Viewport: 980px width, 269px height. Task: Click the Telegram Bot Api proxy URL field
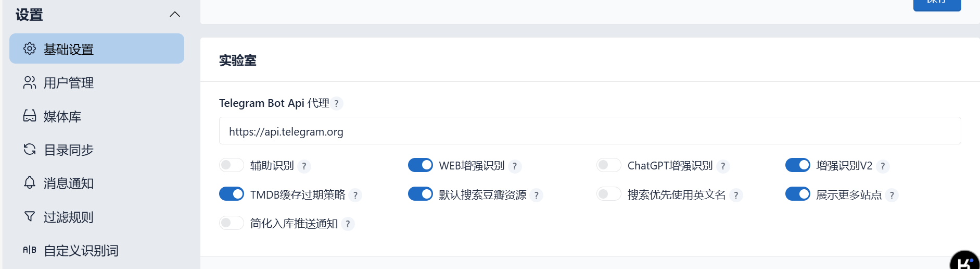click(590, 131)
